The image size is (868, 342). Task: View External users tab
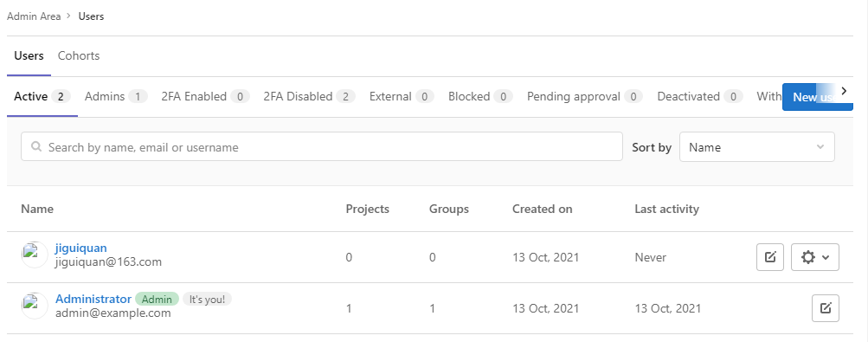tap(402, 97)
